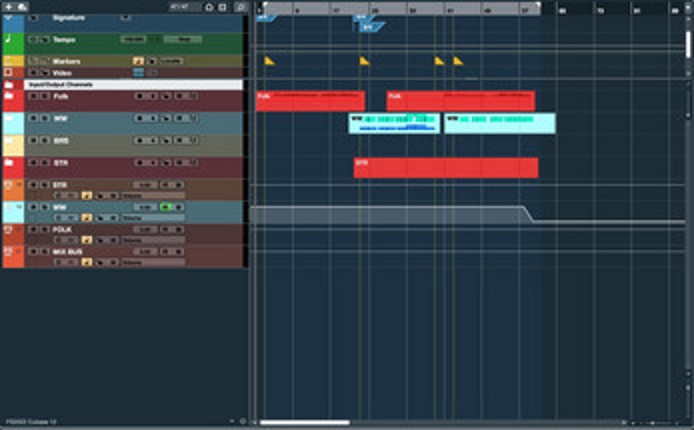Select the red STR clip in timeline

(x=446, y=168)
